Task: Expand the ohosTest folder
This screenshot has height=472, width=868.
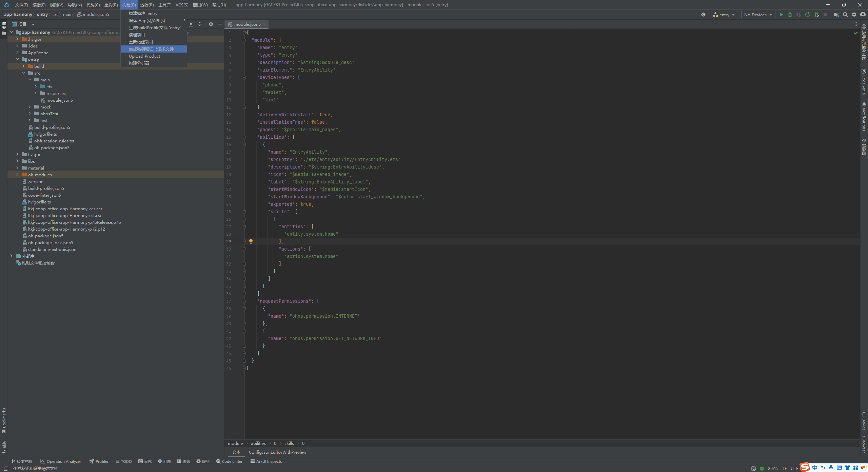Action: (x=30, y=114)
